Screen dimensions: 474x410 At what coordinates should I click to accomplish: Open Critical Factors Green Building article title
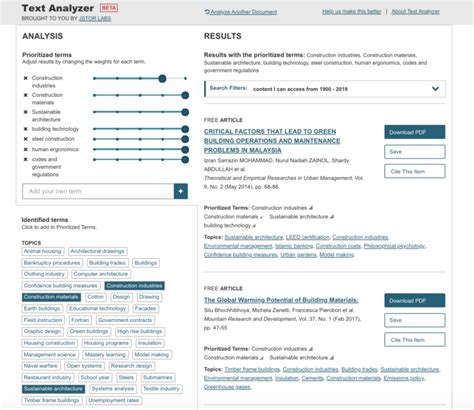click(x=272, y=141)
